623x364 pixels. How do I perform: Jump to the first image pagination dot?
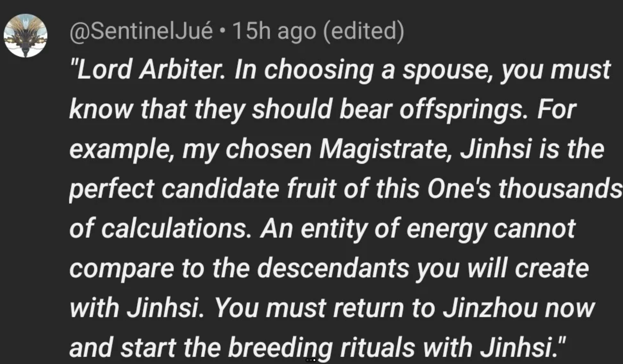(x=308, y=360)
